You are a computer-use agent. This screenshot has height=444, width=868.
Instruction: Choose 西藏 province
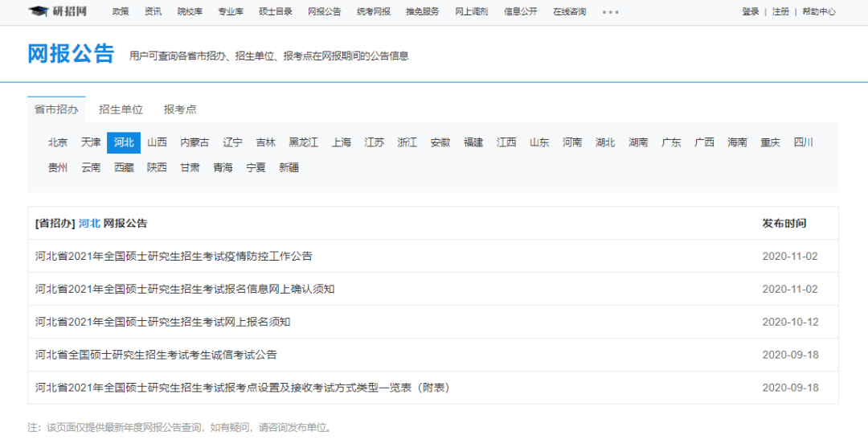tap(124, 167)
